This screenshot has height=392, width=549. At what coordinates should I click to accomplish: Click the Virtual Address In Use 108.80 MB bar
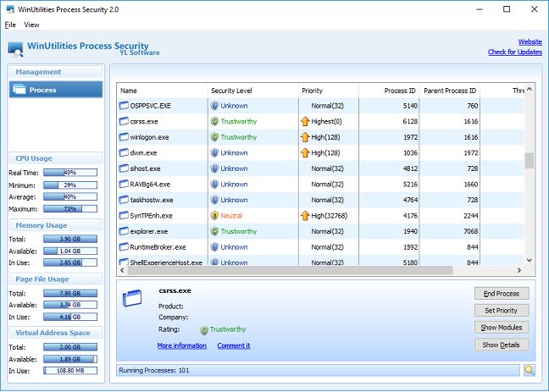point(70,370)
